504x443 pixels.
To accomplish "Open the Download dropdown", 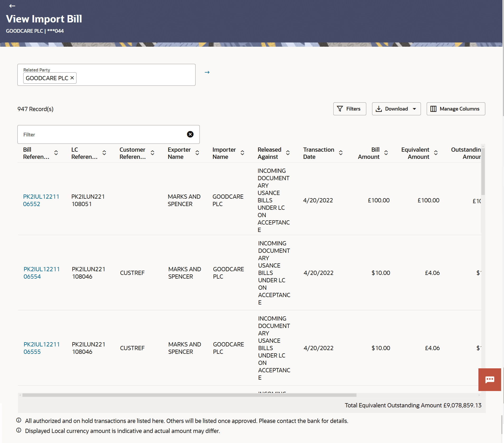I will [396, 109].
